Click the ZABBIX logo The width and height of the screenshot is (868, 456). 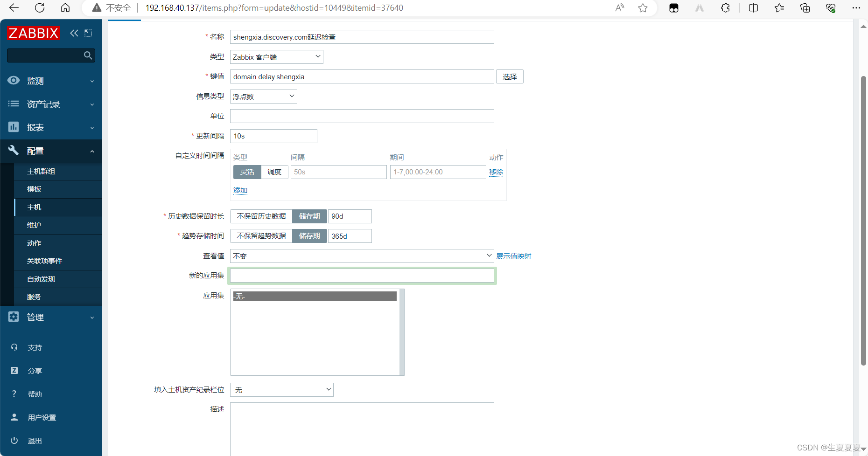tap(34, 33)
